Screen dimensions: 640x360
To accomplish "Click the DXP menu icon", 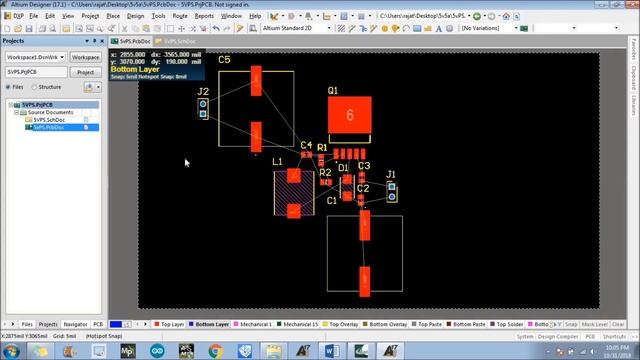I will (x=14, y=16).
